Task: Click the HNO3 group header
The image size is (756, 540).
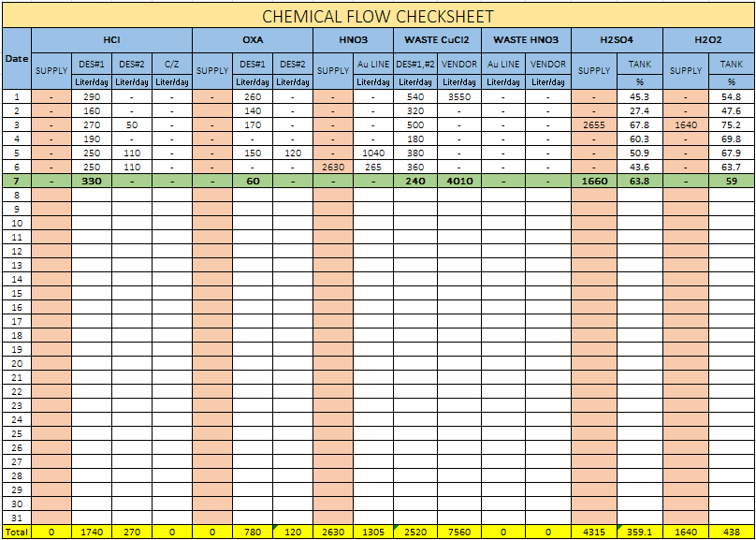Action: pyautogui.click(x=353, y=40)
